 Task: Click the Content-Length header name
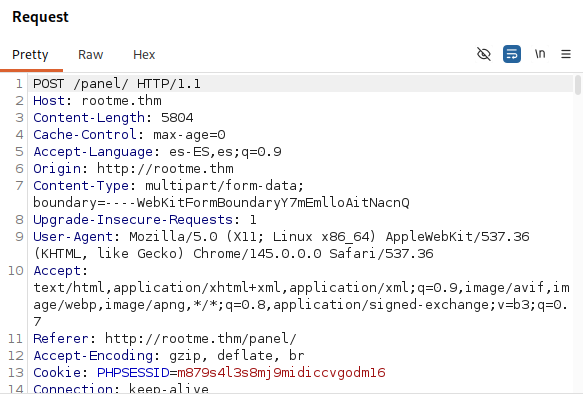(89, 118)
